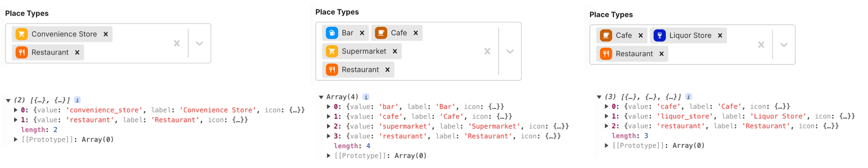Open left Place Types dropdown chevron
The width and height of the screenshot is (868, 168).
click(199, 43)
